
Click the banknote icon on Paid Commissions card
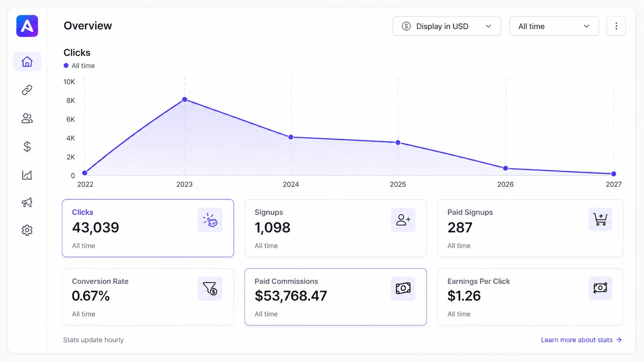coord(403,289)
